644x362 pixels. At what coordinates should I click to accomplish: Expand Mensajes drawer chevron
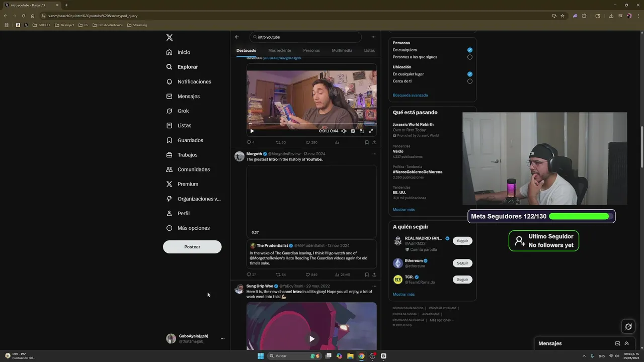click(626, 343)
